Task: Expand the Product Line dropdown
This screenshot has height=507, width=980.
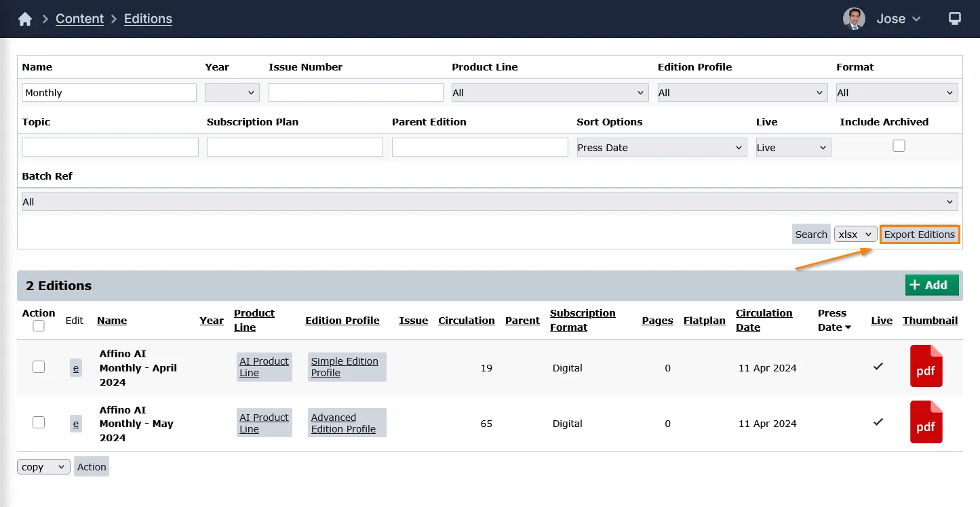Action: (550, 93)
